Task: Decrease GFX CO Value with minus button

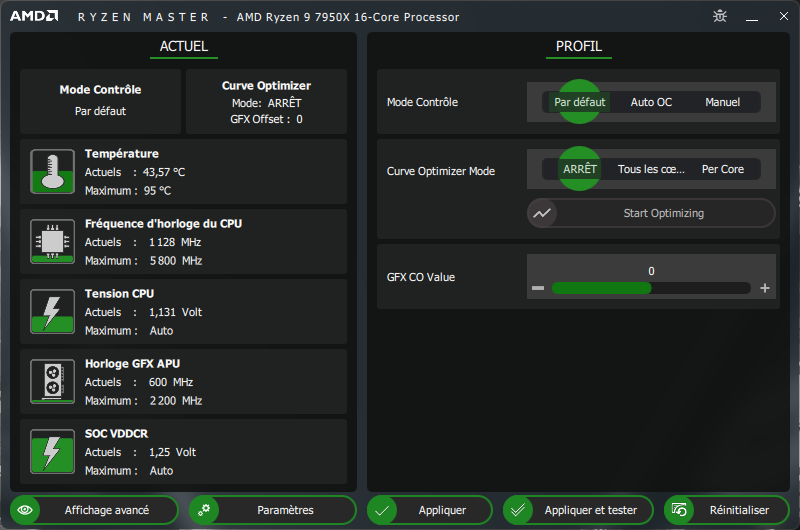Action: coord(538,288)
